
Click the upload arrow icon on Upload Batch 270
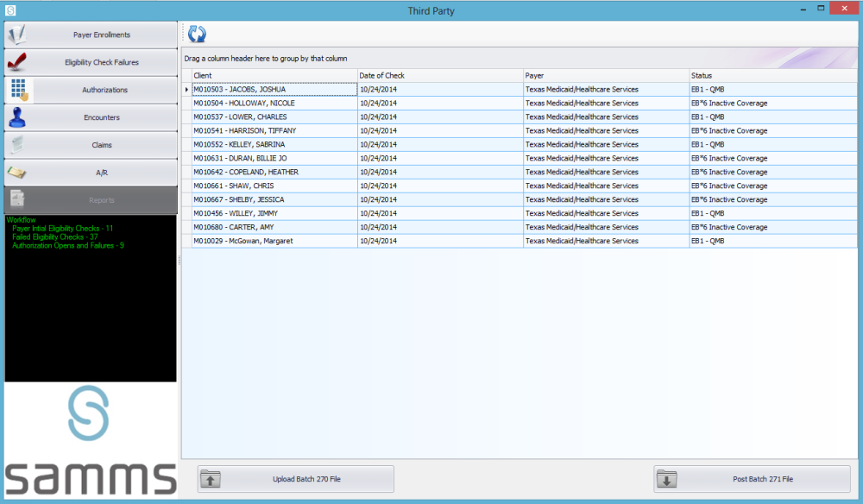pos(210,479)
